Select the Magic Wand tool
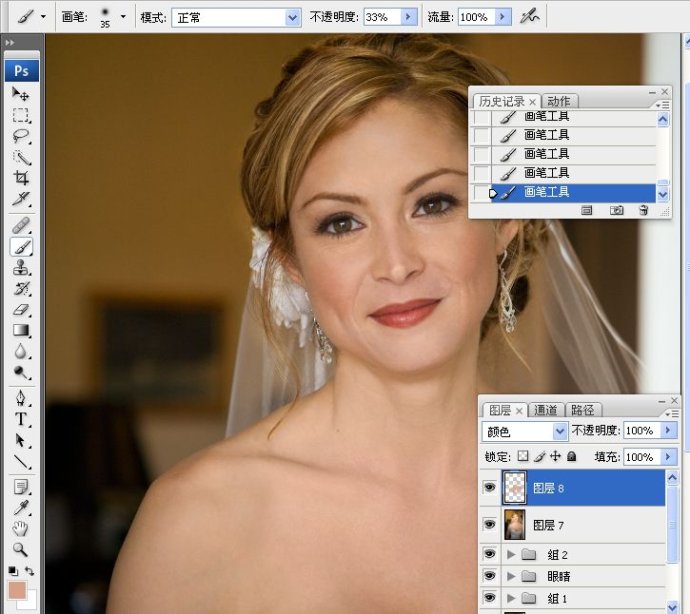 tap(20, 157)
